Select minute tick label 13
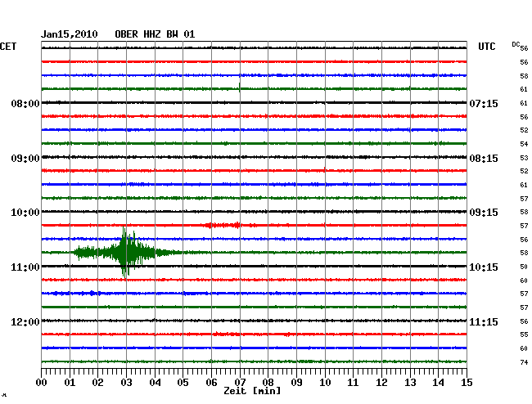The image size is (532, 404). (x=410, y=383)
